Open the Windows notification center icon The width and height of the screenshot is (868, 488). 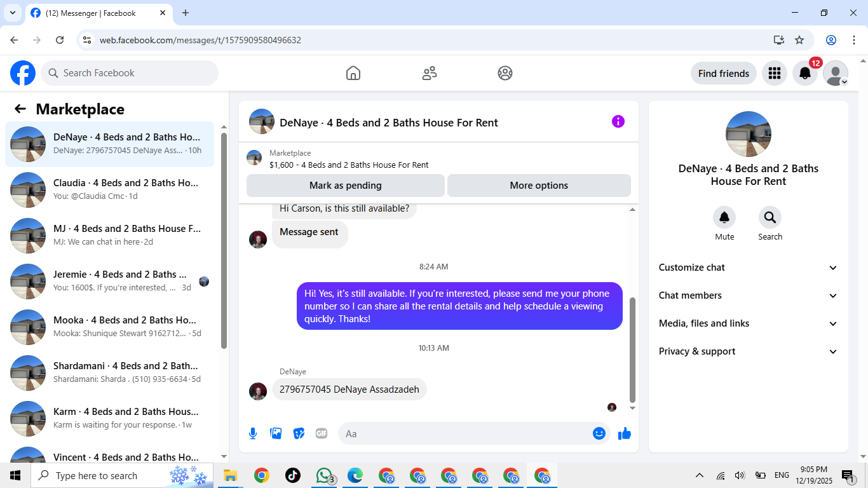tap(848, 475)
